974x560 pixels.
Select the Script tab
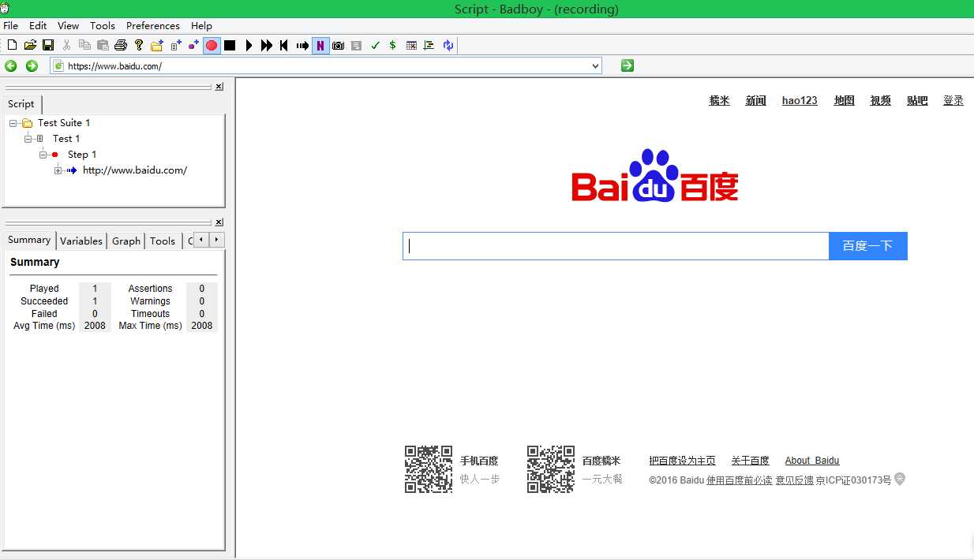[x=21, y=104]
